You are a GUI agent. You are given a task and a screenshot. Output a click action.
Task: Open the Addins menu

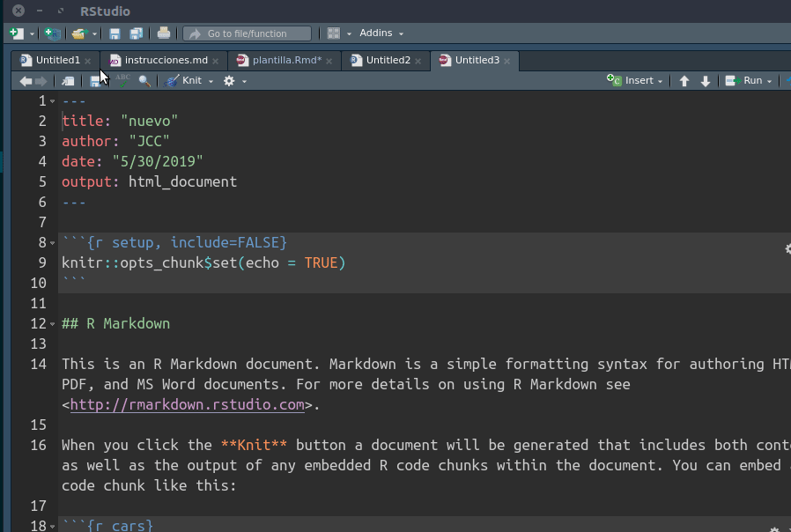(381, 33)
